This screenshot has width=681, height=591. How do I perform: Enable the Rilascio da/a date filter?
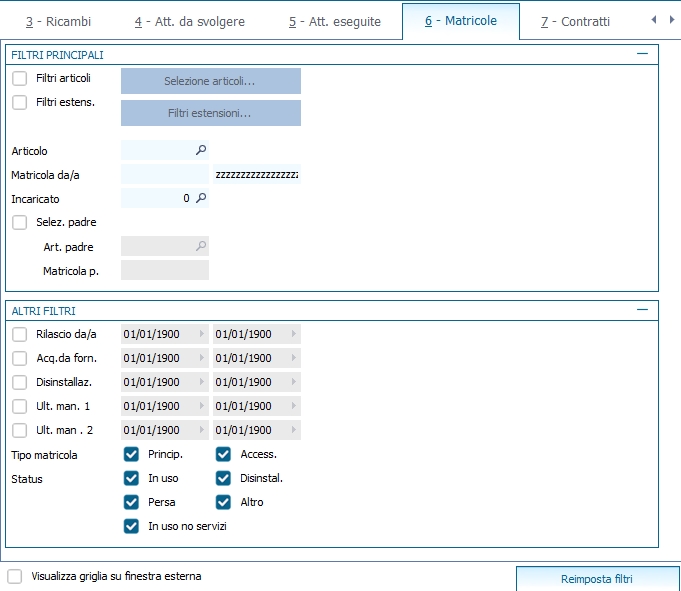coord(20,334)
